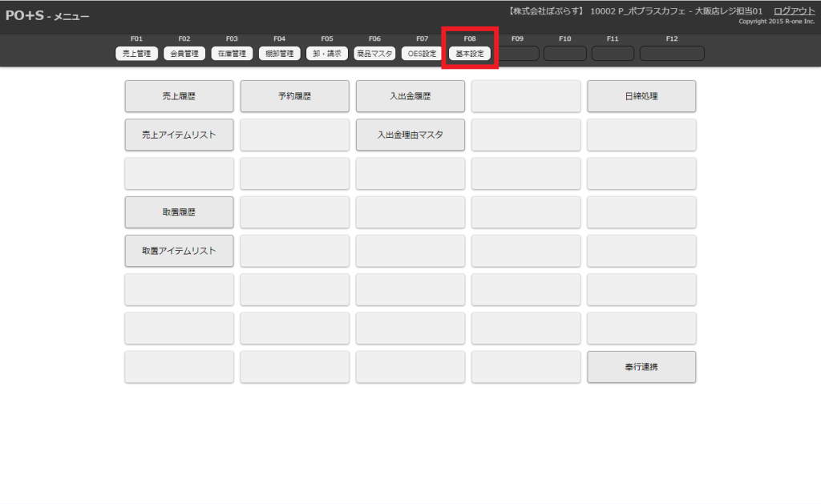Start 日締処理
This screenshot has height=504, width=821.
pyautogui.click(x=641, y=96)
